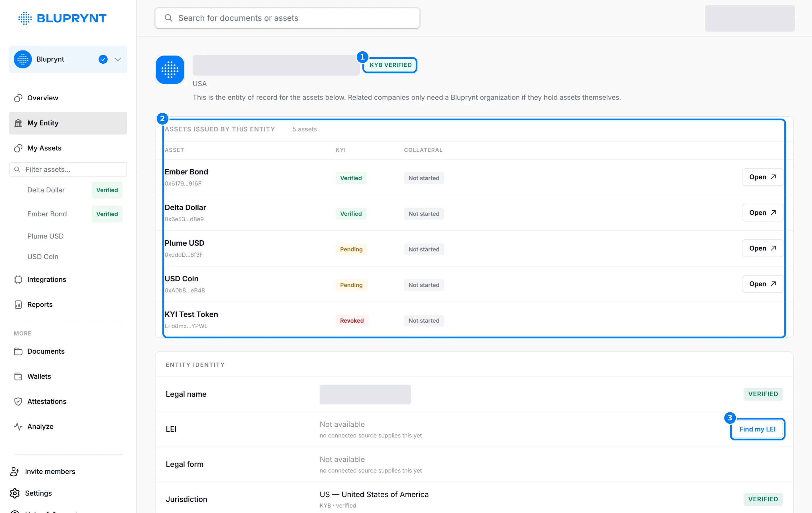The image size is (812, 513).
Task: Select USD Coin in the sidebar asset list
Action: click(43, 257)
